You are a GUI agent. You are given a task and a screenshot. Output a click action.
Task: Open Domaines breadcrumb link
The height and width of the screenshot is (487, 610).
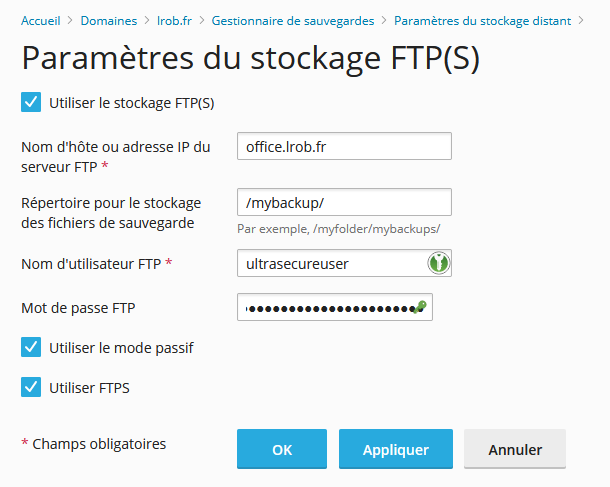coord(109,21)
